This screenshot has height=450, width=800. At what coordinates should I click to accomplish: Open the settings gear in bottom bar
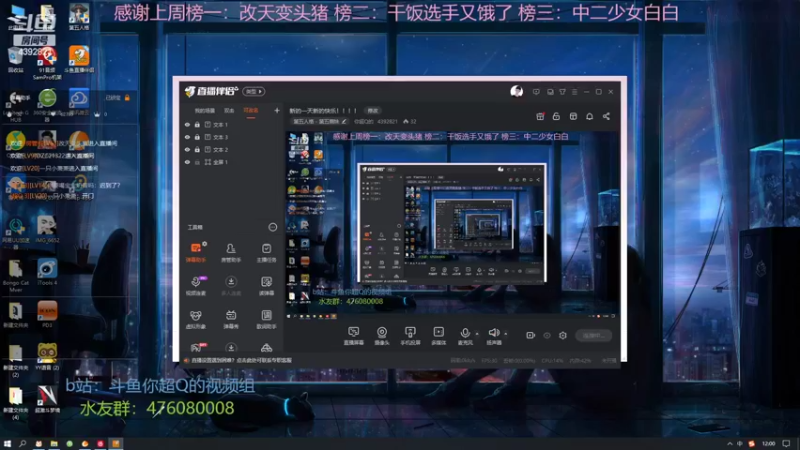tap(563, 335)
